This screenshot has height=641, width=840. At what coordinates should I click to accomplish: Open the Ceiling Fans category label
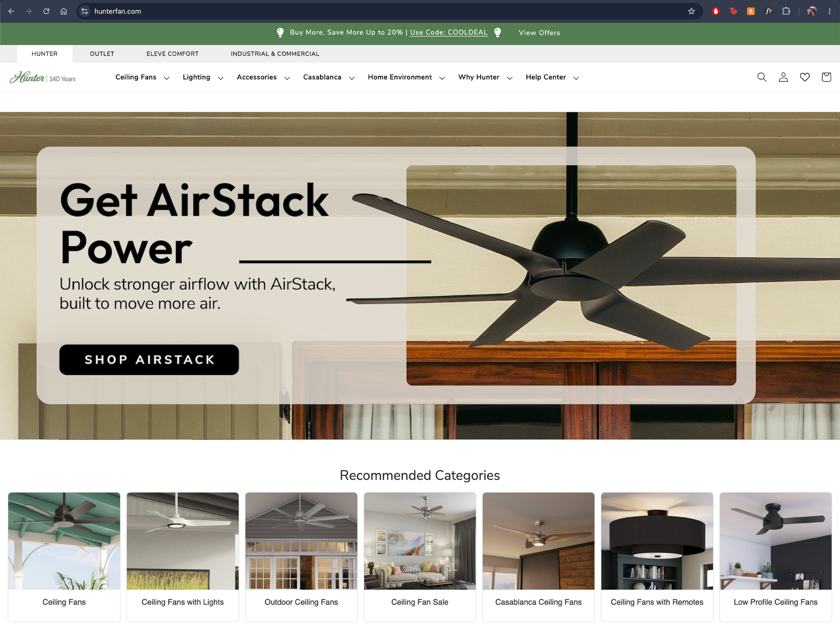(x=64, y=602)
